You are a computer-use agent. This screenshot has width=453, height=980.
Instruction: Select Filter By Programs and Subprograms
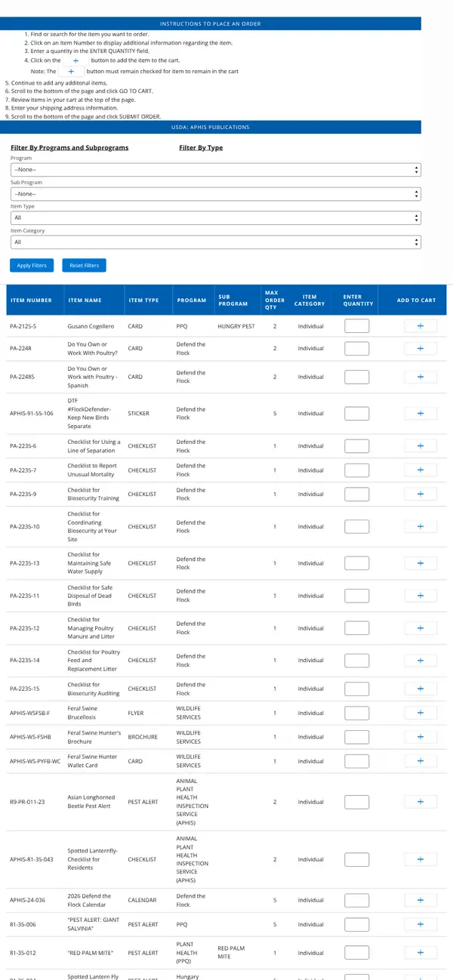pyautogui.click(x=69, y=148)
